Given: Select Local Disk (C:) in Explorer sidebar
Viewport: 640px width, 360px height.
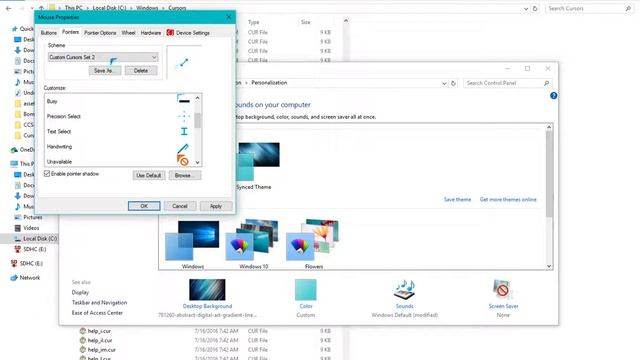Looking at the screenshot, I should [36, 238].
